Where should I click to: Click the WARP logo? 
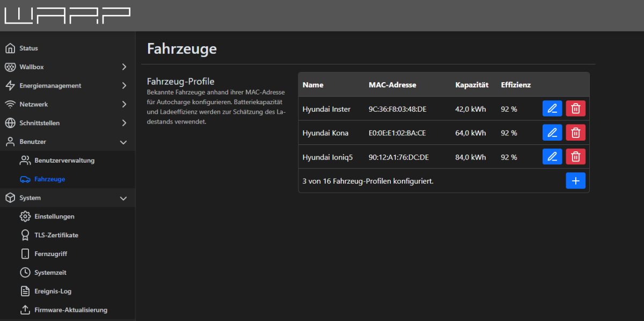click(67, 15)
